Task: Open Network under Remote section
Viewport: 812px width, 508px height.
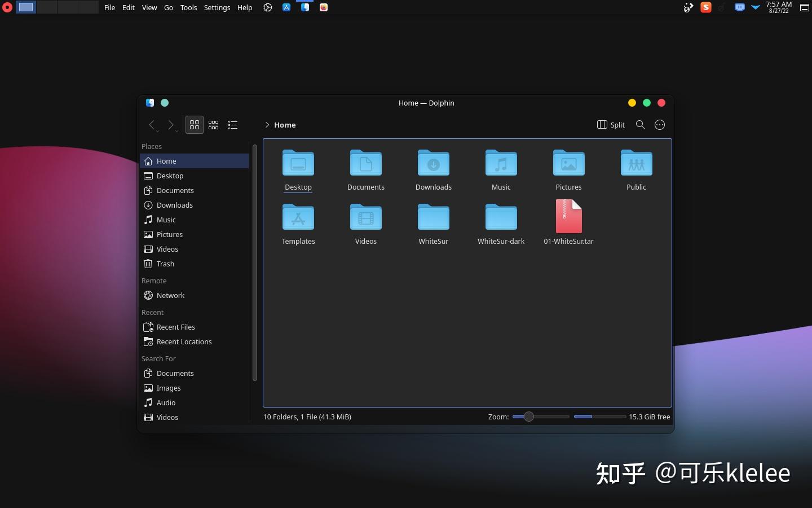Action: [170, 295]
